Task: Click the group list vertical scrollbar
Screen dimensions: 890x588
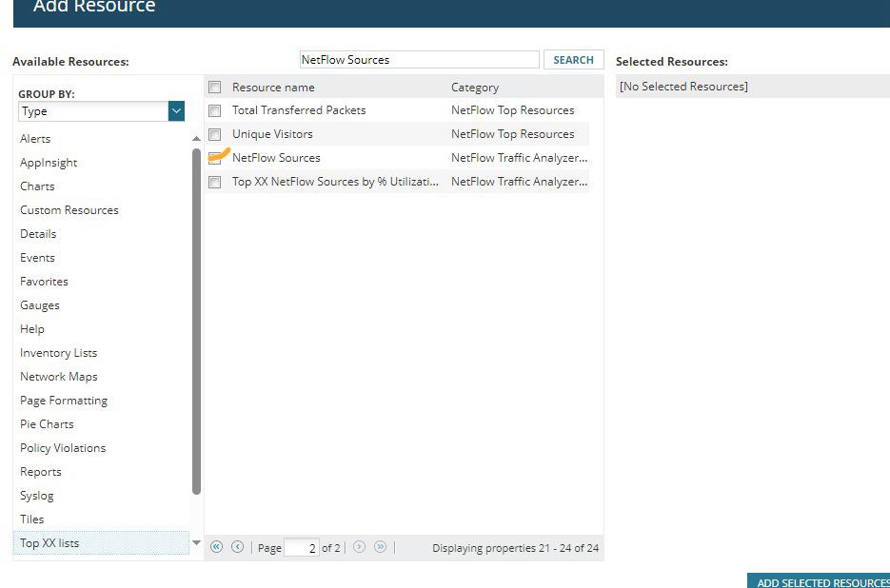Action: click(196, 322)
